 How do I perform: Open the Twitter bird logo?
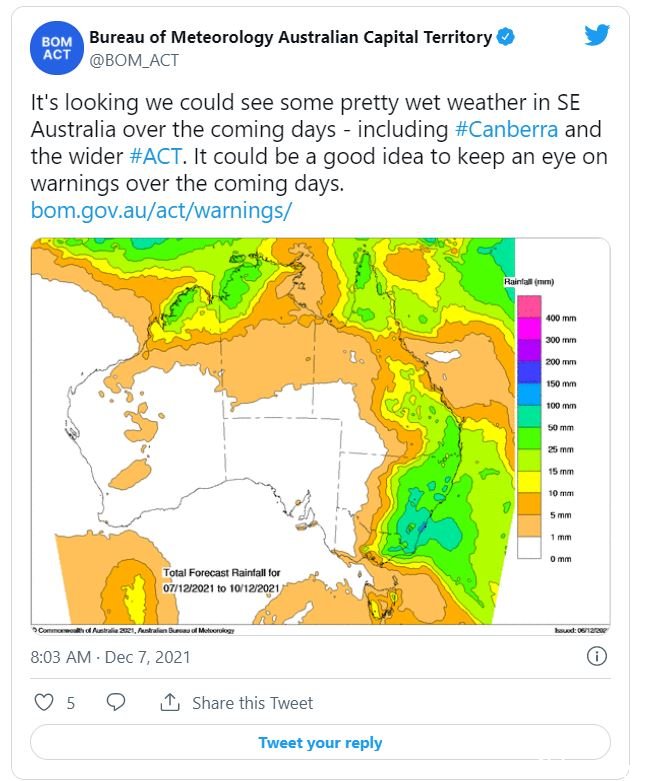(597, 35)
